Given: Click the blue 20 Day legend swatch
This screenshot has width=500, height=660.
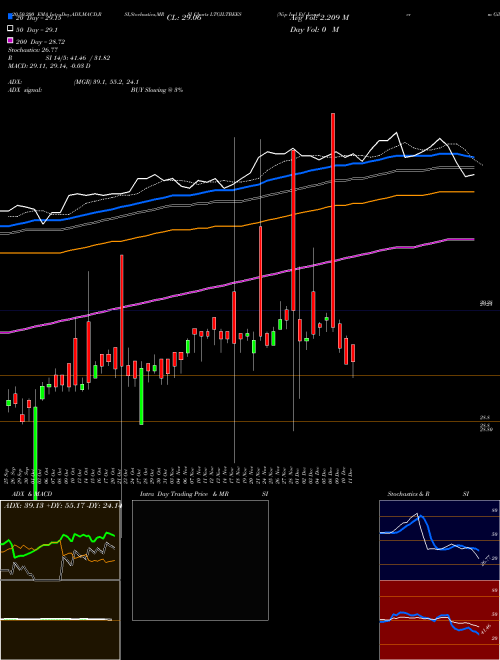Looking at the screenshot, I should tap(10, 17).
